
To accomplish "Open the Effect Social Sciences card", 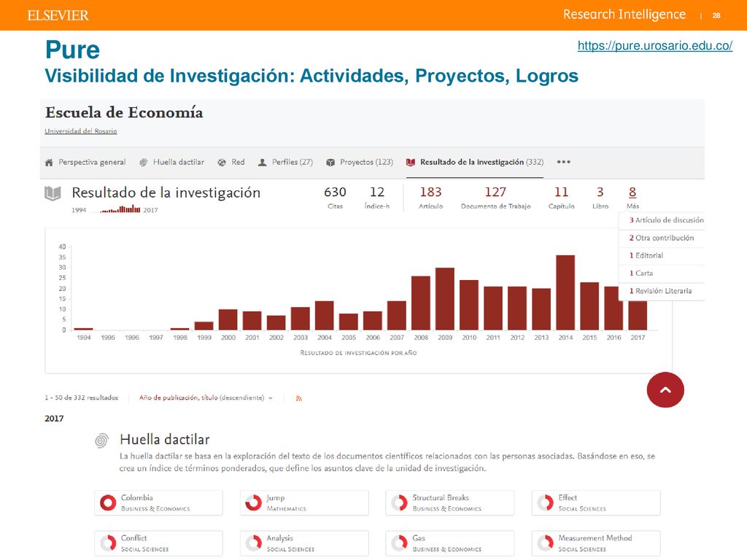I will 596,503.
